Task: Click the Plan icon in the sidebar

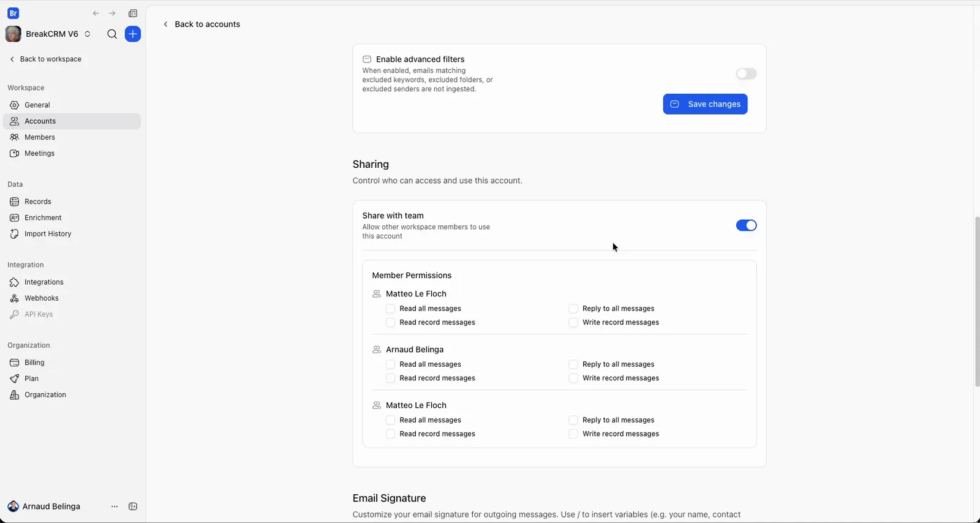Action: [x=14, y=378]
